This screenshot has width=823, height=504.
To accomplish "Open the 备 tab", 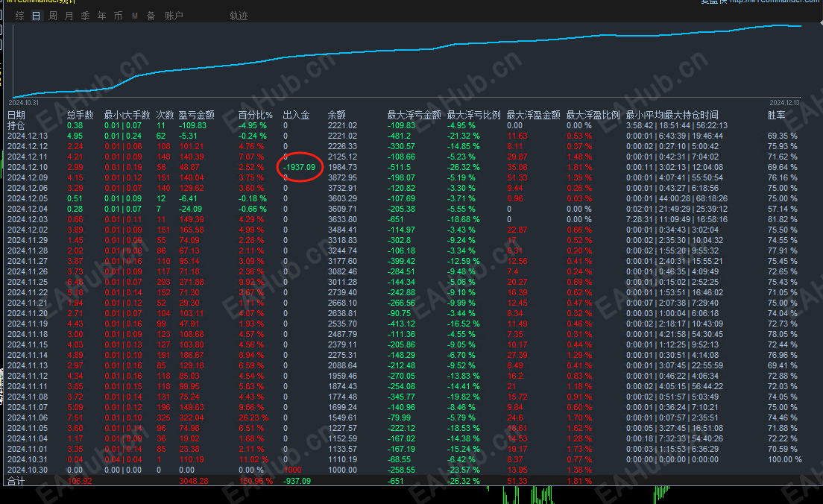I will [x=151, y=16].
